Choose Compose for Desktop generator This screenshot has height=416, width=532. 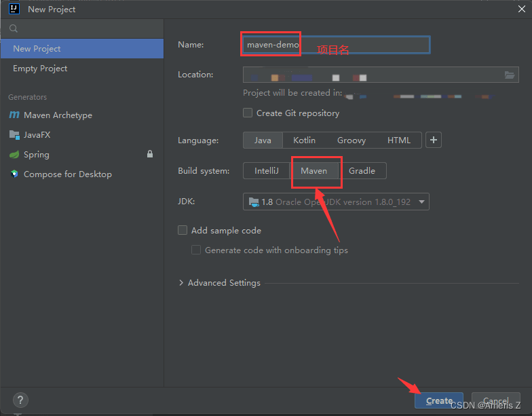82,174
